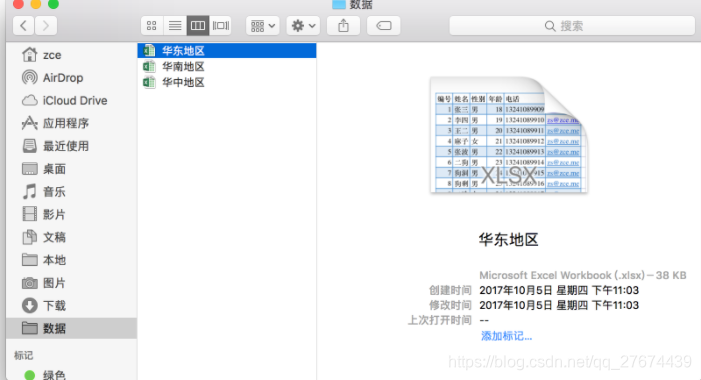Open 文稿 in sidebar
The width and height of the screenshot is (701, 380).
72,237
